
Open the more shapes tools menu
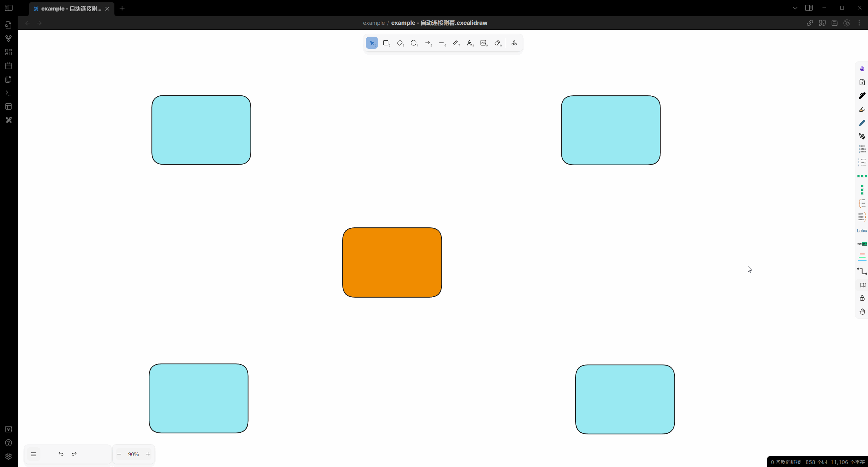[x=514, y=43]
